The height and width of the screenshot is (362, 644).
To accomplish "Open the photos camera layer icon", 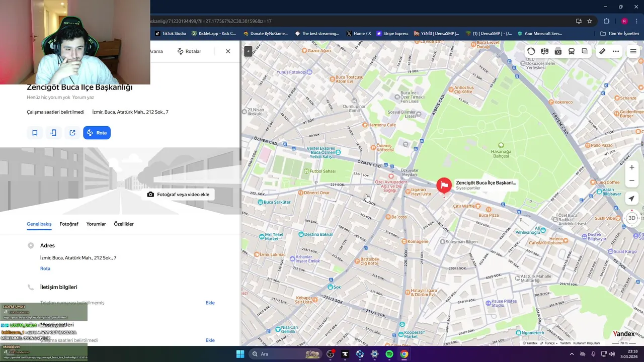I will point(558,51).
